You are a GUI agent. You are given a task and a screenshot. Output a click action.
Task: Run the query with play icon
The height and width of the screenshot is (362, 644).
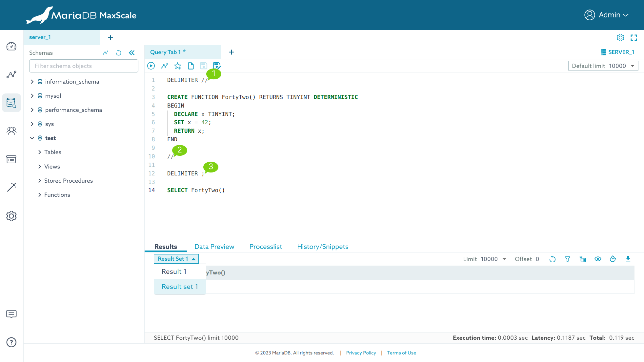(151, 66)
